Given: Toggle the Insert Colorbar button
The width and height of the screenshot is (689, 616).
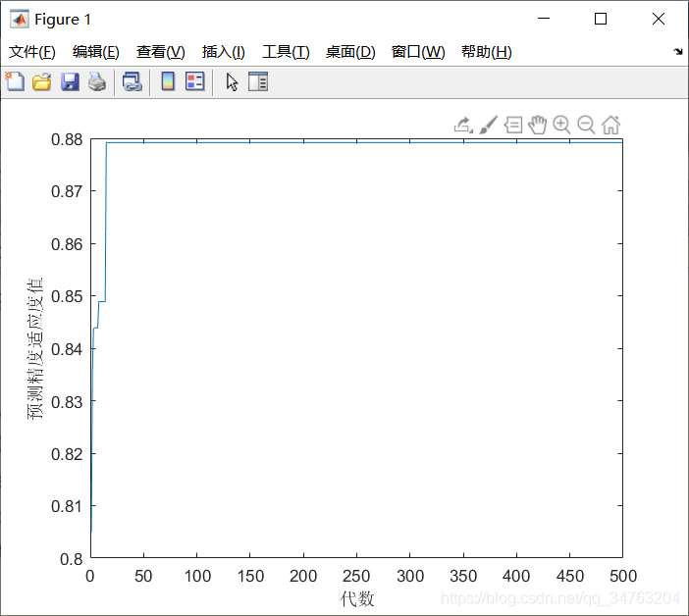Looking at the screenshot, I should tap(168, 82).
